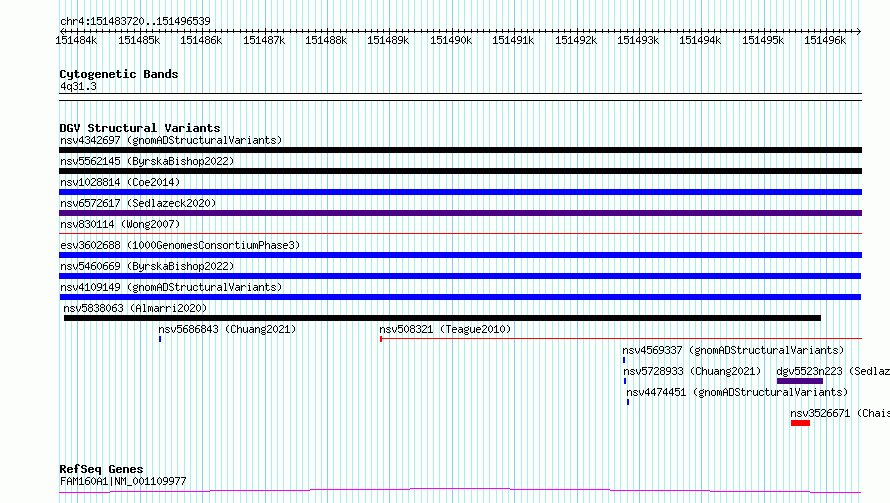The width and height of the screenshot is (890, 503).
Task: Click ruler position 151496k
Action: (825, 41)
